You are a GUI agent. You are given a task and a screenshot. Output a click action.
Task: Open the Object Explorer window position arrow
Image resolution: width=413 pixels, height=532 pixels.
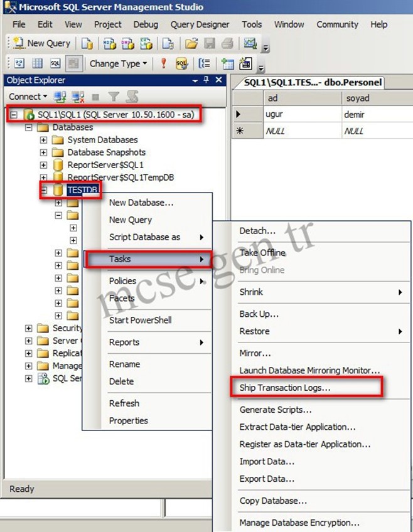click(195, 81)
